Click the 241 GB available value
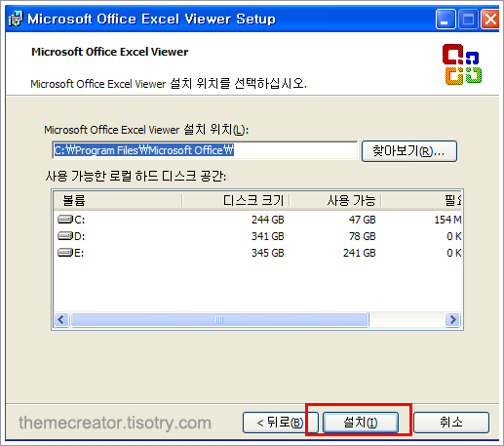504x446 pixels. pyautogui.click(x=360, y=253)
